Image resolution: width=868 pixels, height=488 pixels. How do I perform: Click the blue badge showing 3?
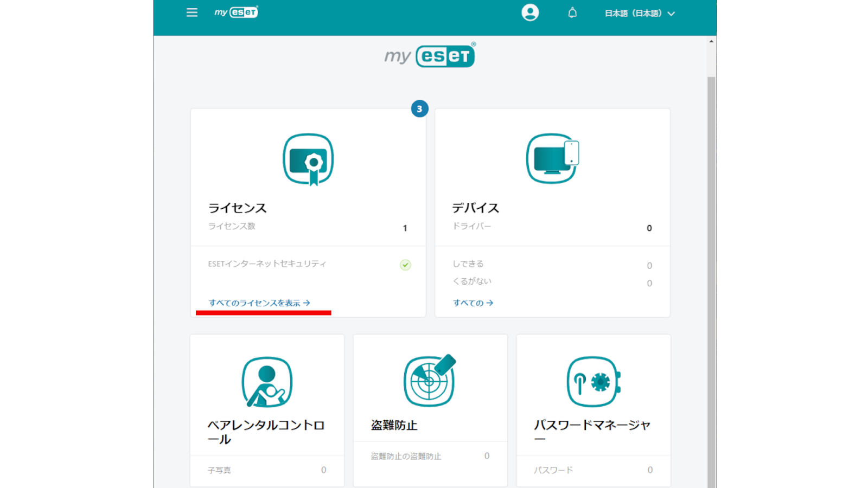coord(419,109)
